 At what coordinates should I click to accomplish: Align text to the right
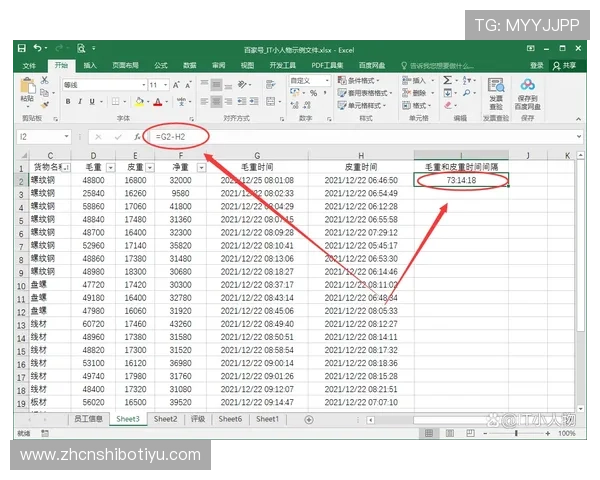point(228,101)
